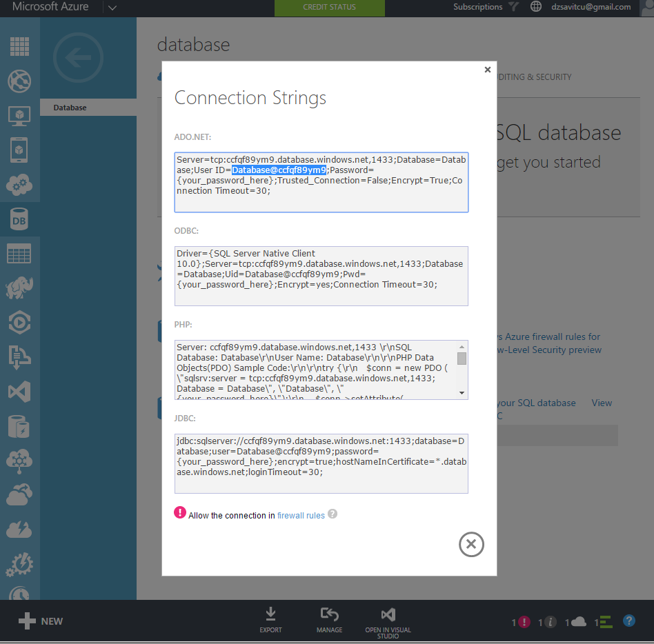Open Scheduler clock icon in sidebar
Screen dimensions: 654x644
point(19,593)
